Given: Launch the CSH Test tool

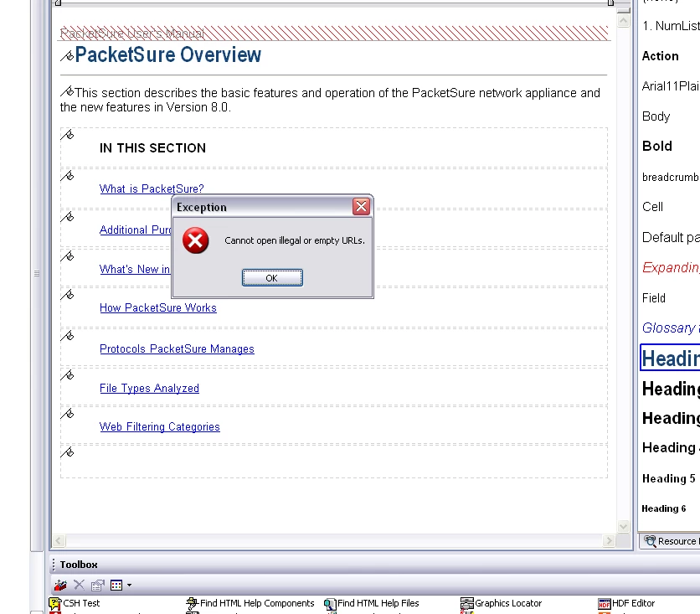Looking at the screenshot, I should pos(75,603).
